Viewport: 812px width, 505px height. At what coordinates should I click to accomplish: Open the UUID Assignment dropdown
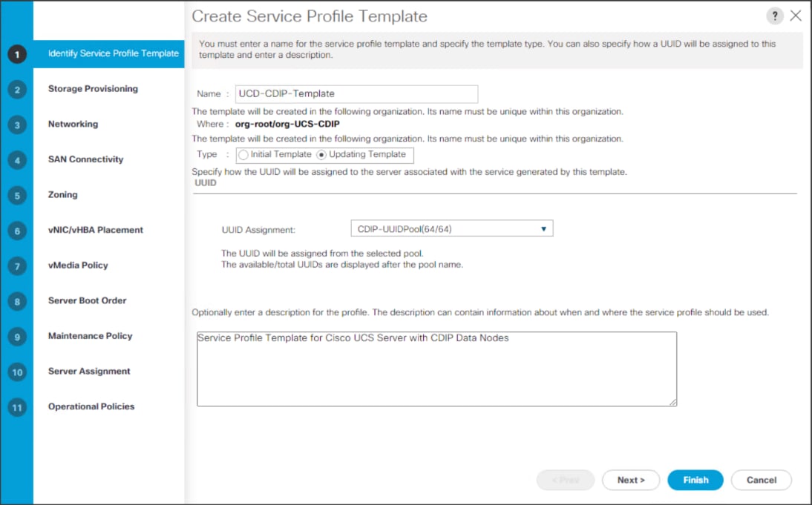click(451, 229)
